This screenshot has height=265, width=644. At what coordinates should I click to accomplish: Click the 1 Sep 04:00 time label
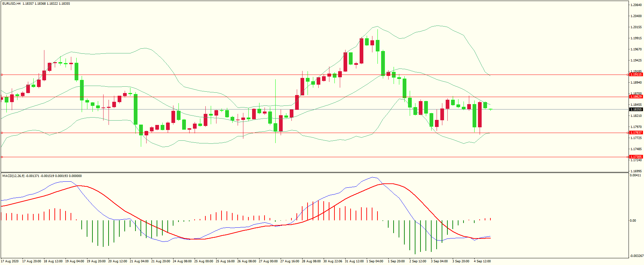pos(375,261)
